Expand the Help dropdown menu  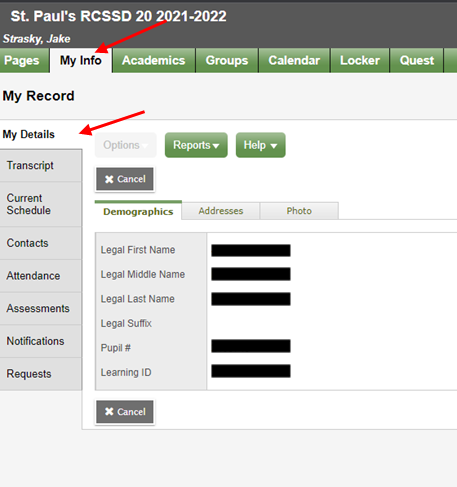click(x=260, y=145)
